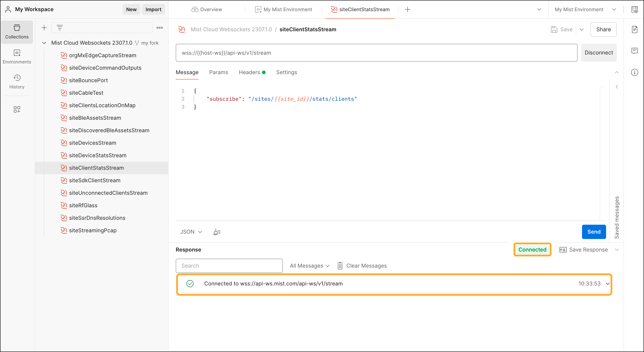
Task: Click the blue Send button
Action: (594, 232)
